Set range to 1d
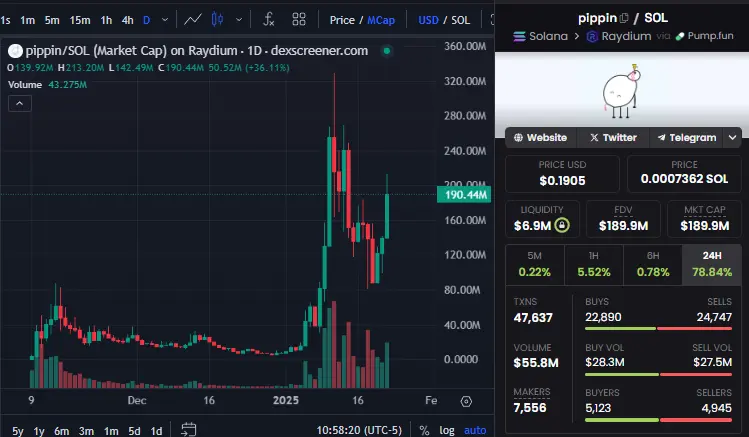The height and width of the screenshot is (437, 749). (x=156, y=431)
